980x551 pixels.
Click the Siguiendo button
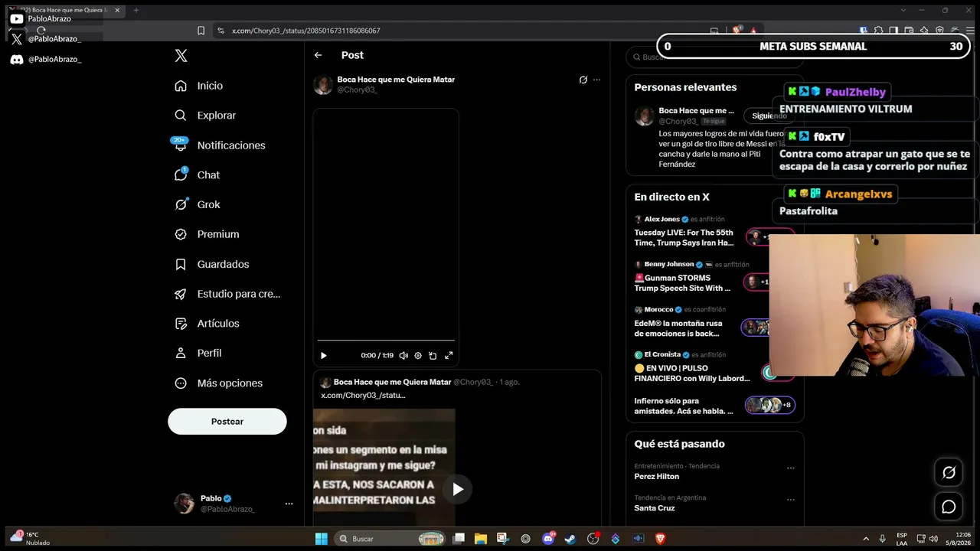(x=769, y=116)
